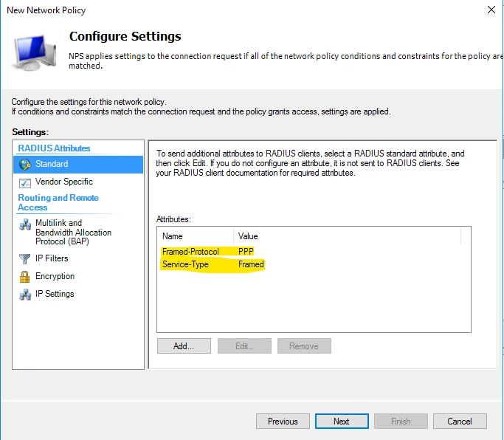Select the Service-Type attribute row
Image resolution: width=504 pixels, height=440 pixels.
(310, 264)
